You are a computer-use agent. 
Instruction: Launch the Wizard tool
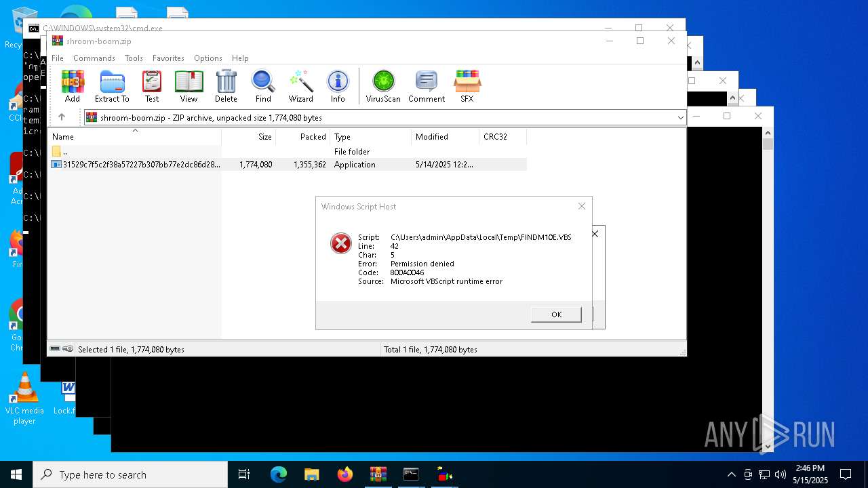[300, 86]
